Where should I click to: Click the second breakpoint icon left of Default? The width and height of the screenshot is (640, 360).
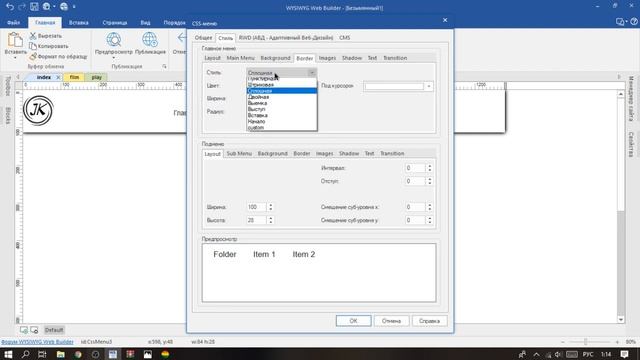click(34, 330)
